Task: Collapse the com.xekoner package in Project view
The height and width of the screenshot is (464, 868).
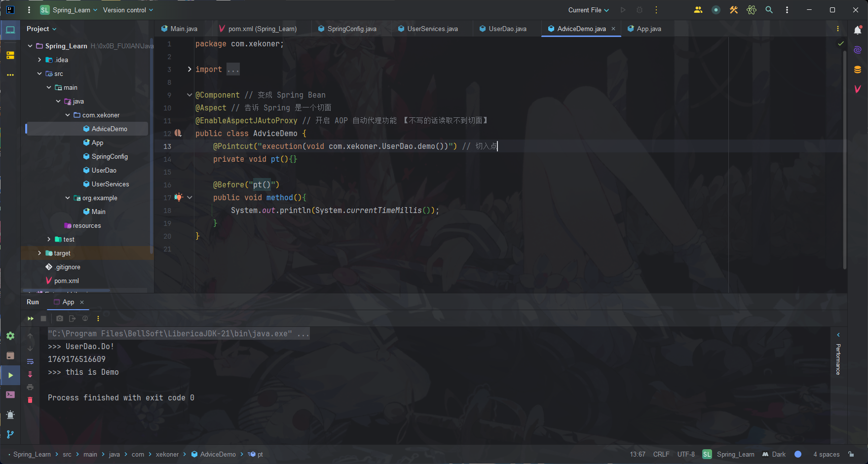Action: (68, 115)
